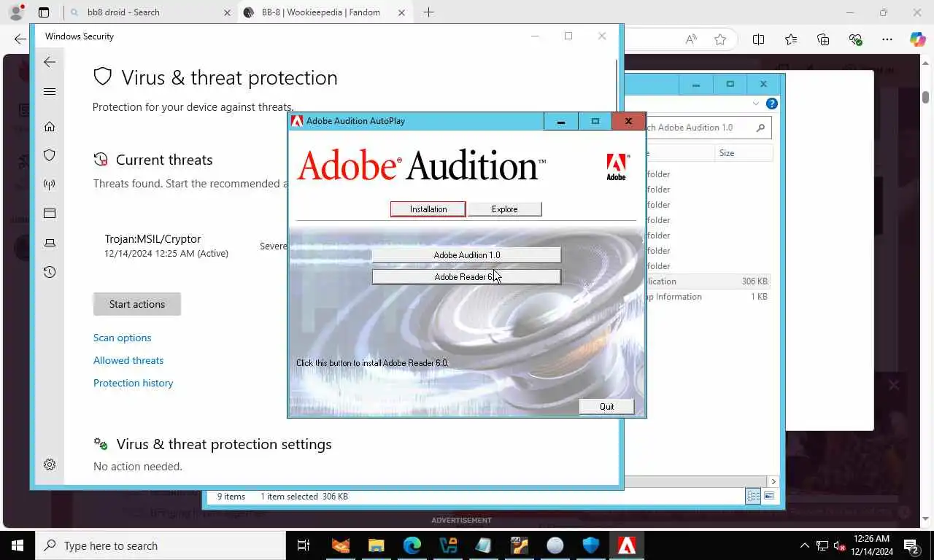The image size is (934, 560).
Task: Select the 306 KB application row
Action: pos(708,281)
